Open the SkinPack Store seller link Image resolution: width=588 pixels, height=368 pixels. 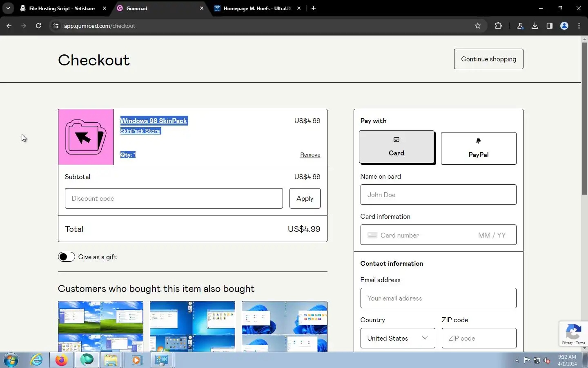[140, 131]
